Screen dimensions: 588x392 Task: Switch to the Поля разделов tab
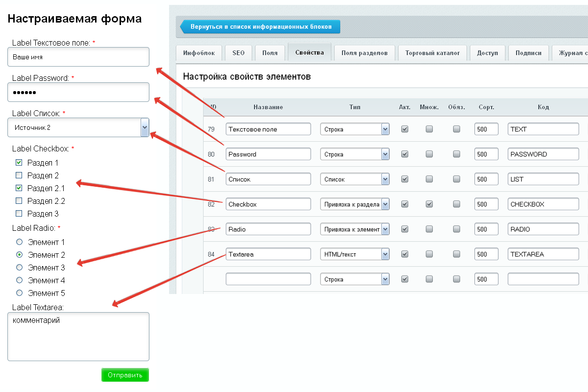coord(364,53)
